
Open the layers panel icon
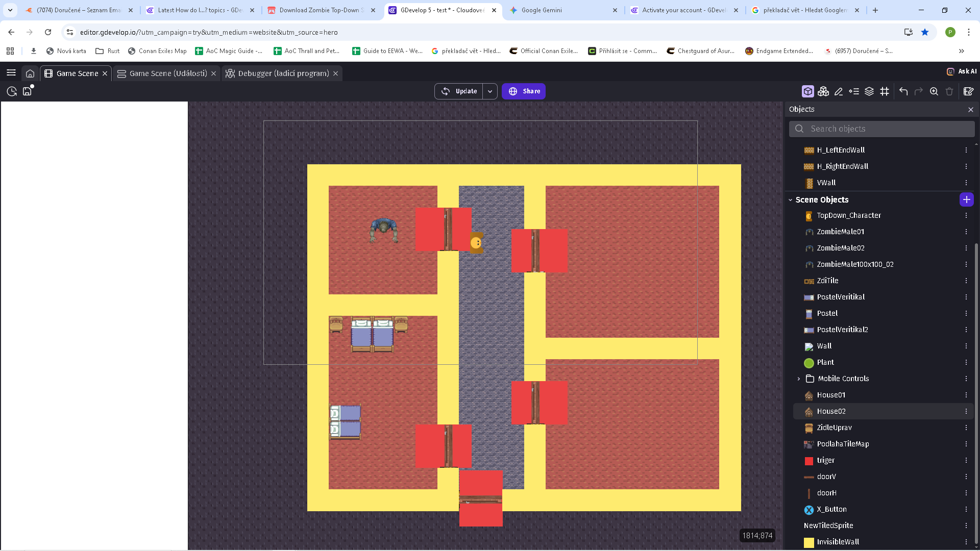pyautogui.click(x=869, y=91)
